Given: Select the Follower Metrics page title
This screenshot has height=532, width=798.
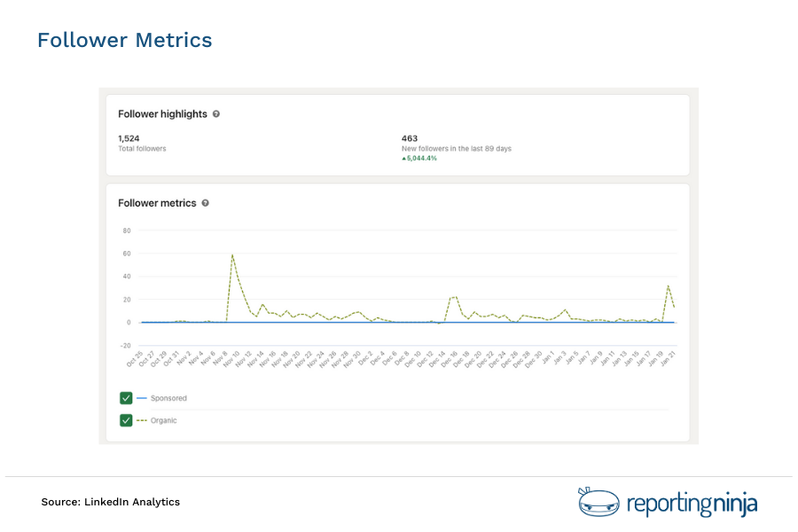Looking at the screenshot, I should [x=124, y=40].
